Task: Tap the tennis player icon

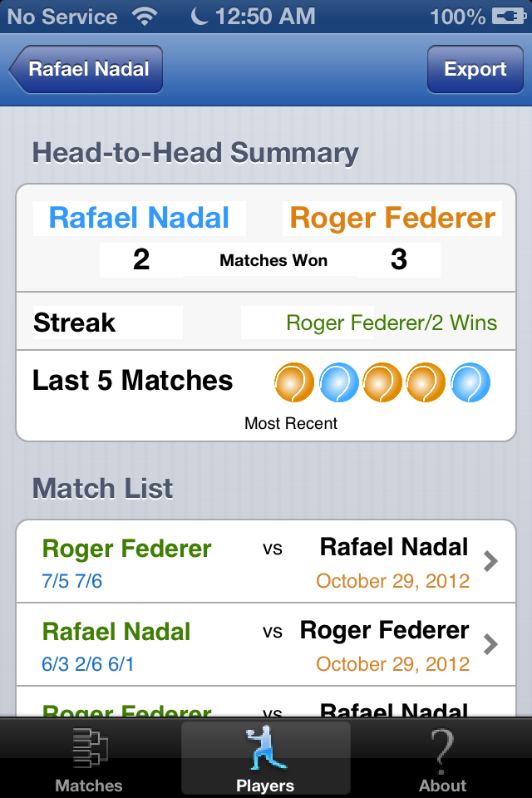Action: click(x=265, y=748)
